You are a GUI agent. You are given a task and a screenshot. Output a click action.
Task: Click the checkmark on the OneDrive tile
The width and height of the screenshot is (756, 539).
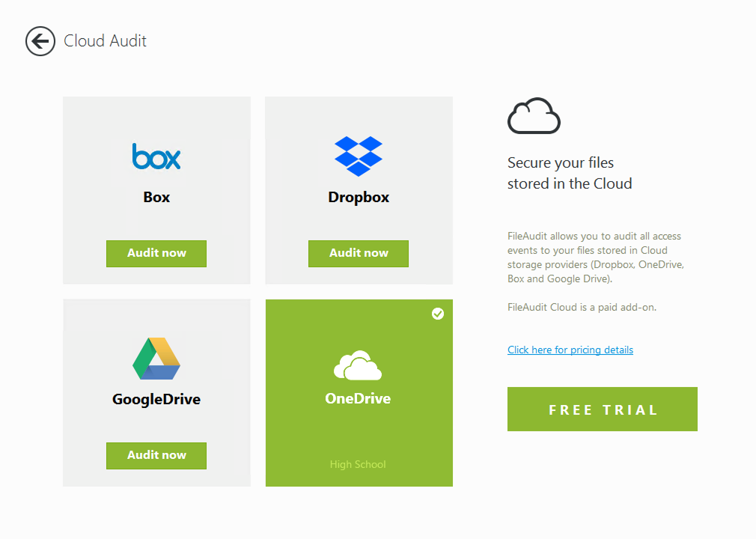438,314
